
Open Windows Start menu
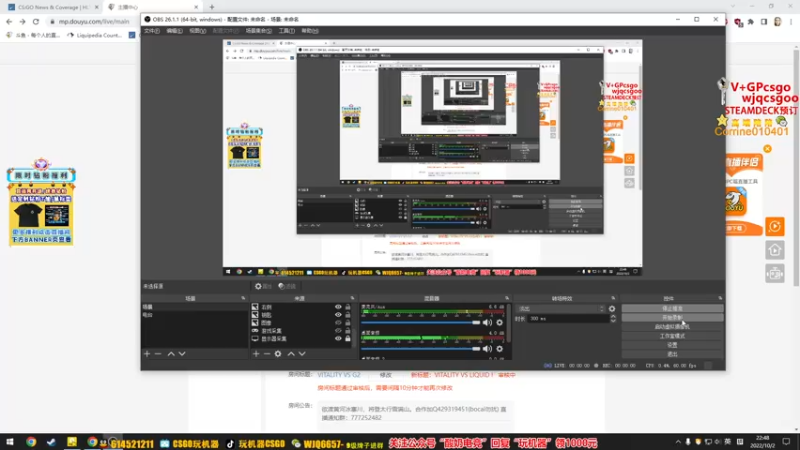[x=9, y=442]
